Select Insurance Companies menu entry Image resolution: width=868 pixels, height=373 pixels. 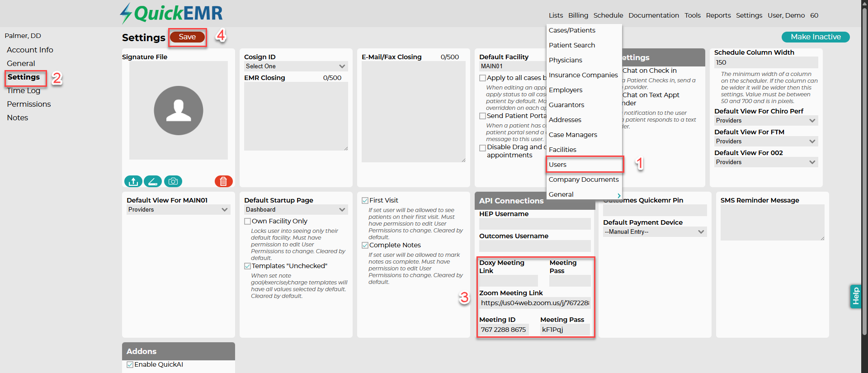click(x=584, y=75)
